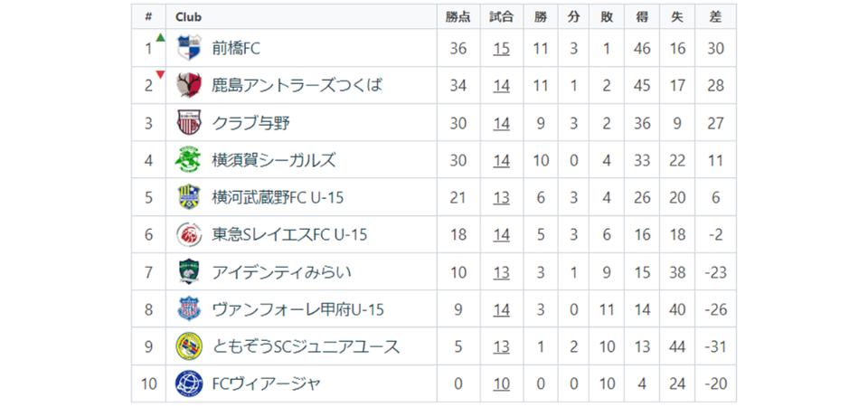Viewport: 868px width, 407px height.
Task: Click the 鹿島アントラーズつくば club logo
Action: point(188,85)
